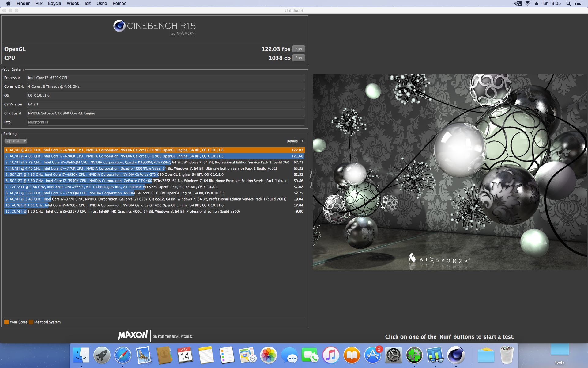Expand the Details arrow in Ranking
The width and height of the screenshot is (588, 368).
point(302,141)
